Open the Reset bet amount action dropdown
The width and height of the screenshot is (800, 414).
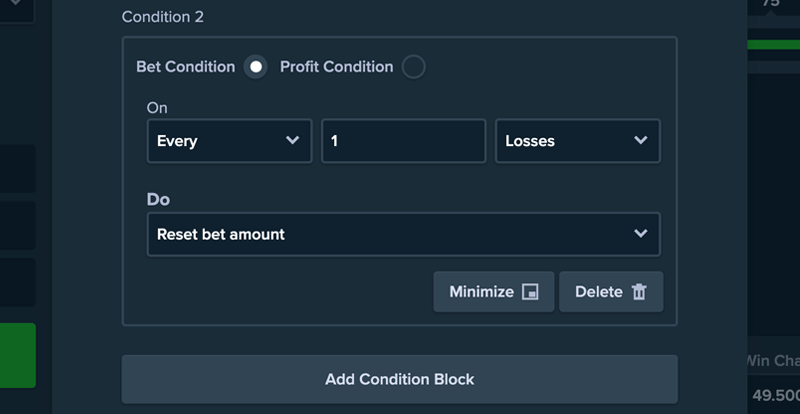403,234
